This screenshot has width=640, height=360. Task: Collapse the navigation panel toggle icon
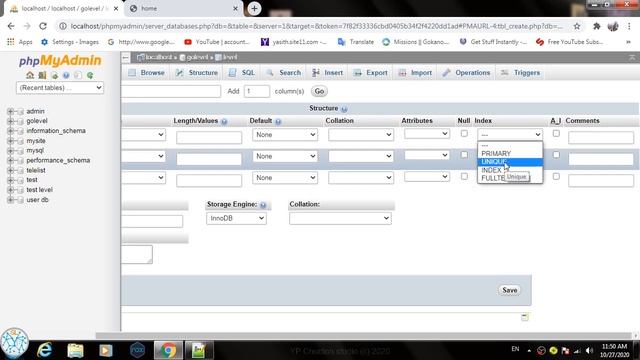126,58
